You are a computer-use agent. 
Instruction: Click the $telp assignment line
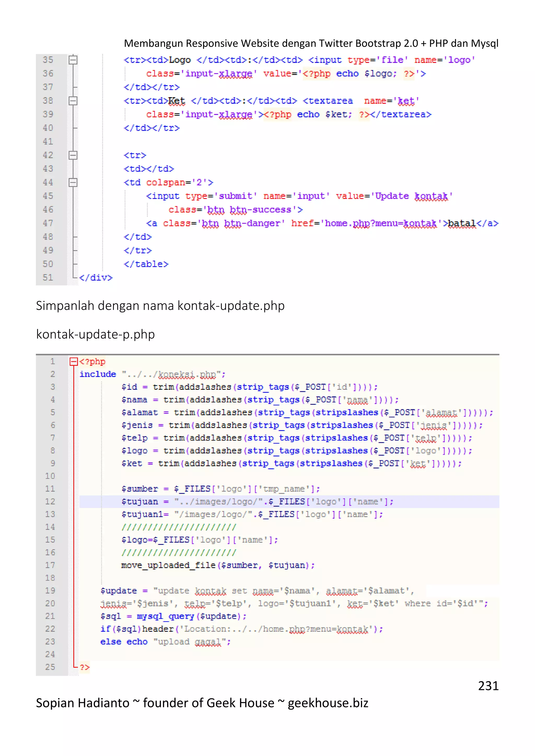tap(296, 438)
